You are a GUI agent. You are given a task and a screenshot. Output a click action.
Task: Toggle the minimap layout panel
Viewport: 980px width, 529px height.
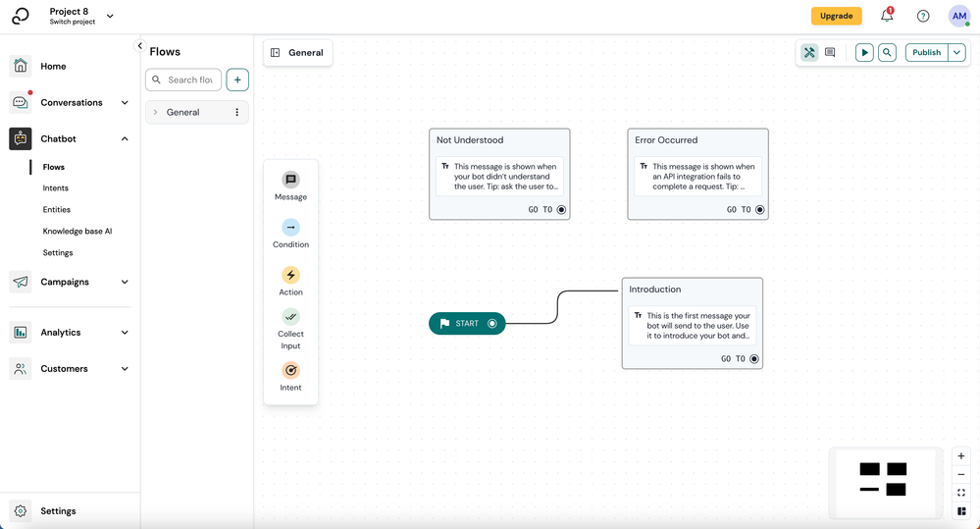[x=961, y=511]
